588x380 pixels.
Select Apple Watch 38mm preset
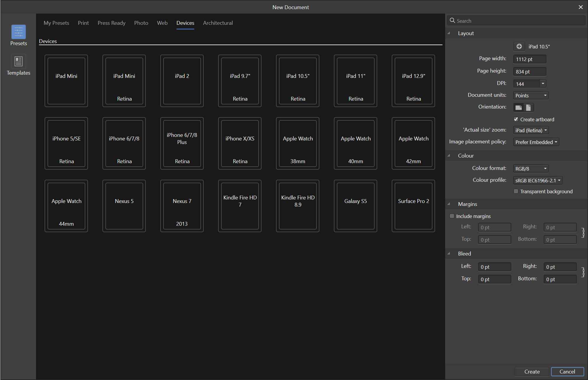pyautogui.click(x=298, y=143)
